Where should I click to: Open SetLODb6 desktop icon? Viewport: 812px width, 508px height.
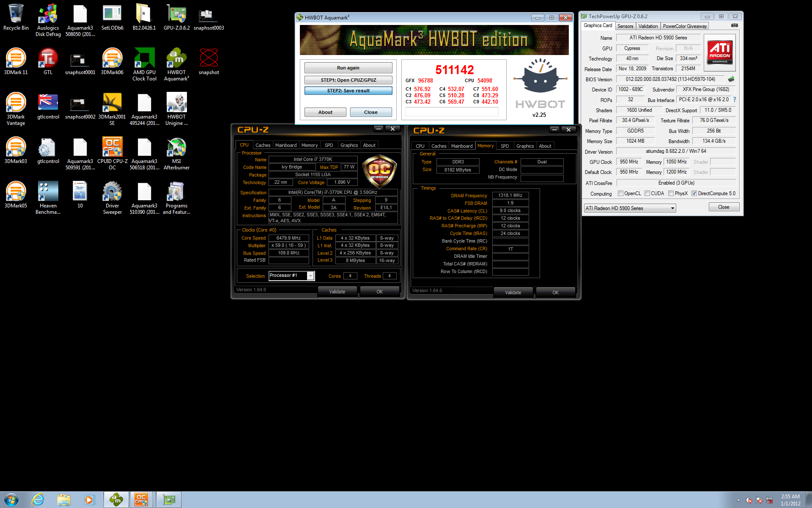[112, 18]
